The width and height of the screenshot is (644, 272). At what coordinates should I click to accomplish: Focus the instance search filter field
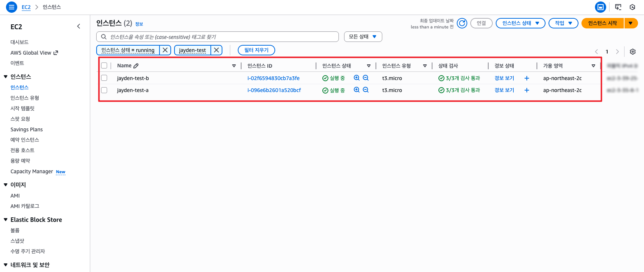[x=218, y=37]
